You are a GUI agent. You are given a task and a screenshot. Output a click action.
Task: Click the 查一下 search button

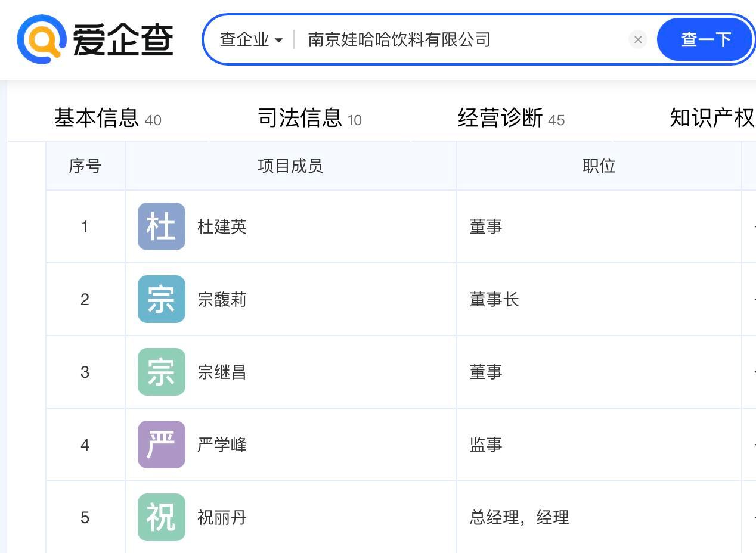[705, 39]
